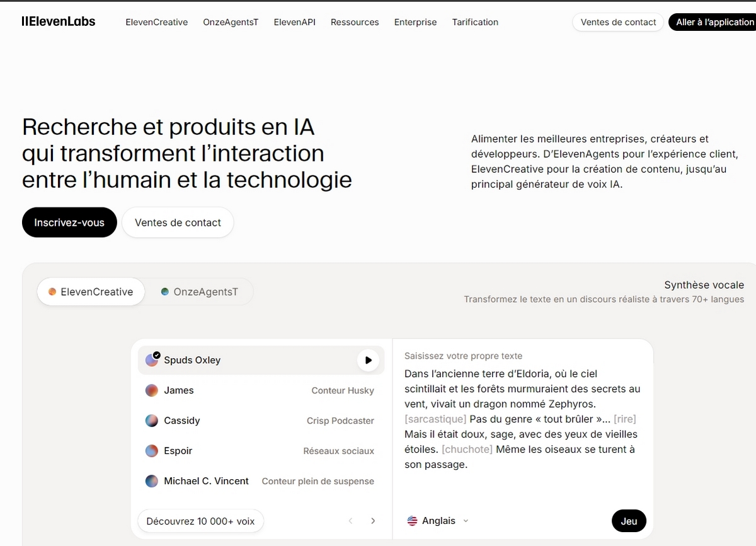The height and width of the screenshot is (546, 756).
Task: Open the Tarification page
Action: (x=475, y=22)
